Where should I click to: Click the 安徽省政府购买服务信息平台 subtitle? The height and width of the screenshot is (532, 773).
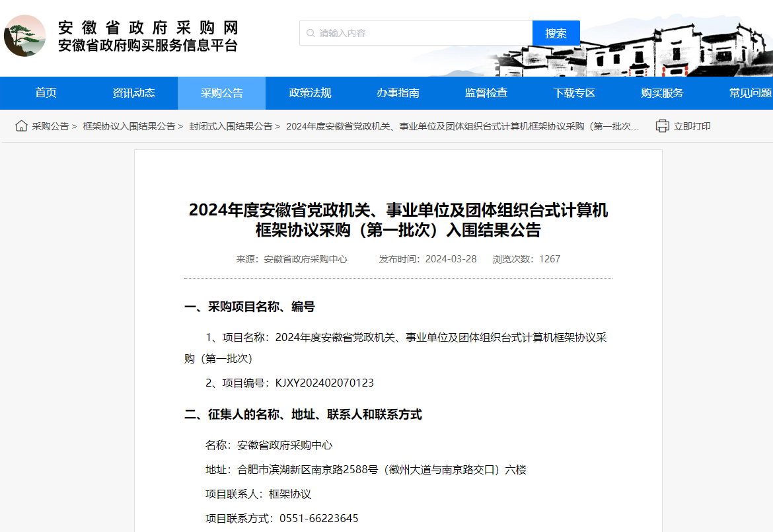[x=148, y=46]
